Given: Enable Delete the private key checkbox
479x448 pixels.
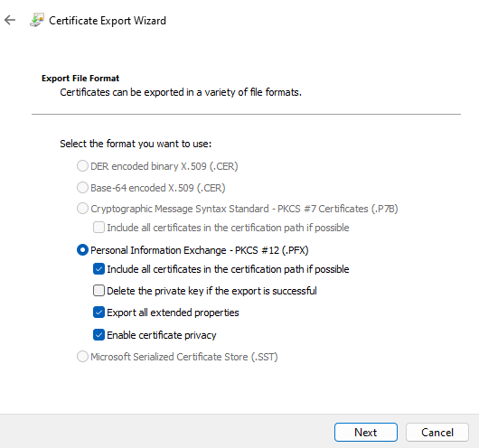Looking at the screenshot, I should point(99,291).
